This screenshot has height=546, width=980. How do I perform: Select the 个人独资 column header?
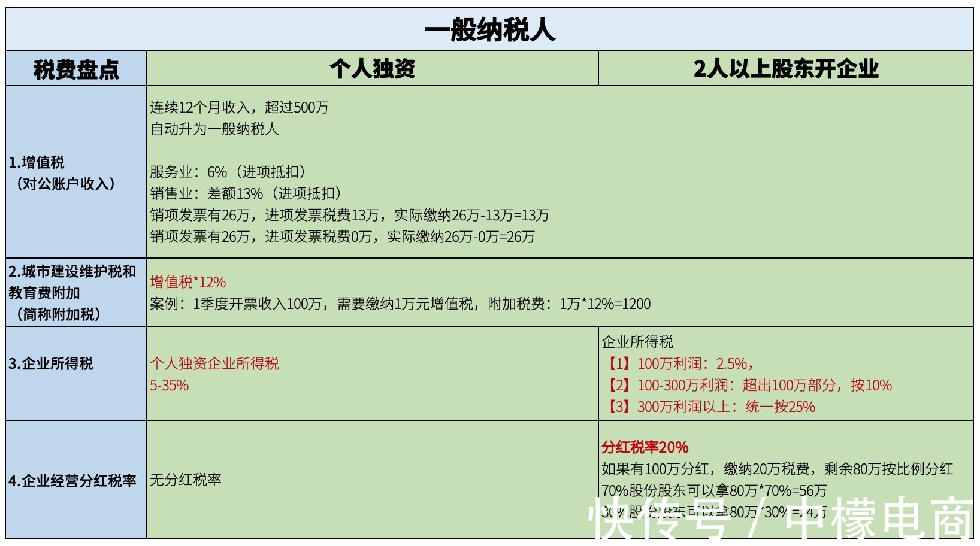coord(372,69)
